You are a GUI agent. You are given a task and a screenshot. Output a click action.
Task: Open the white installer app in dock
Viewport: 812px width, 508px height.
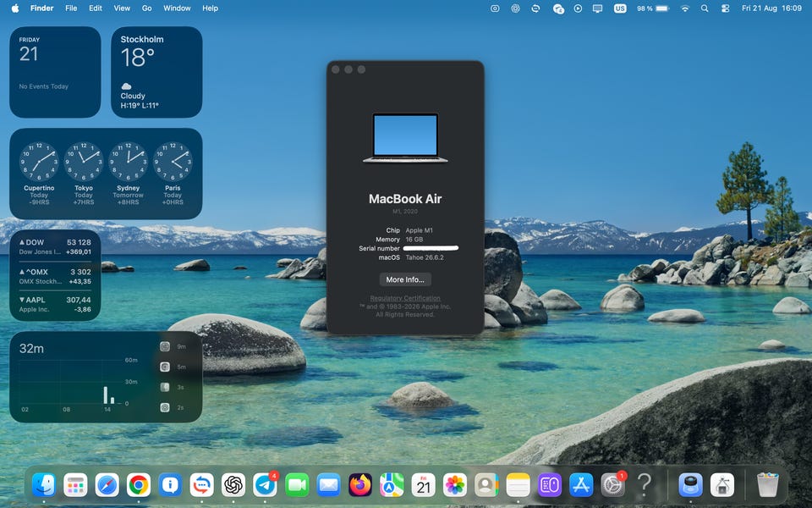pos(722,485)
